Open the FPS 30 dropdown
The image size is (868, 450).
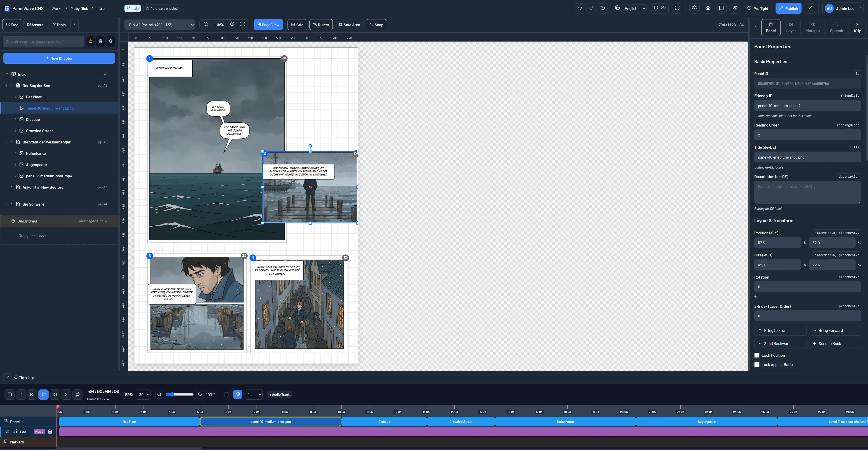coord(143,394)
